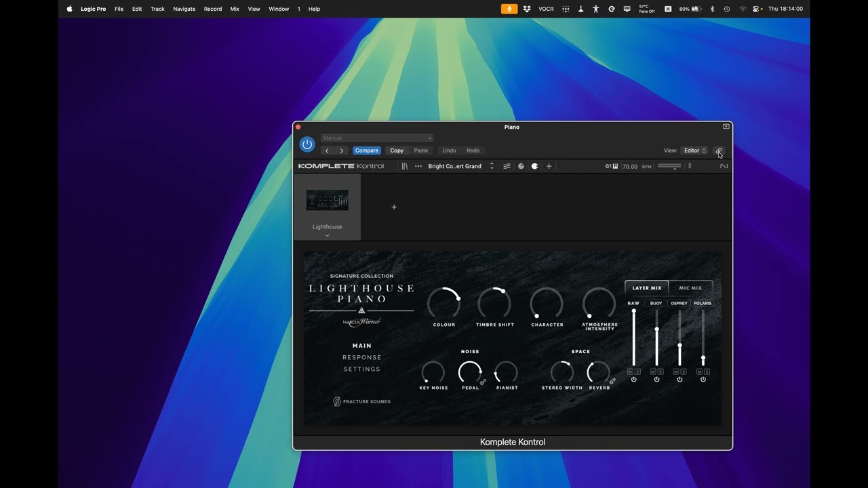Click the plug-in chain plug icon
The height and width of the screenshot is (488, 868).
tap(534, 166)
